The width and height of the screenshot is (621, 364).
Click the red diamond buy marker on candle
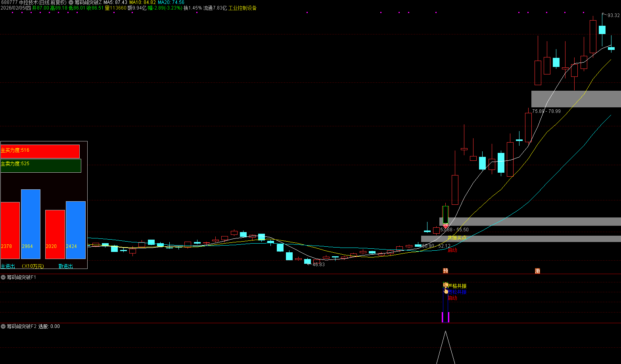pyautogui.click(x=445, y=225)
